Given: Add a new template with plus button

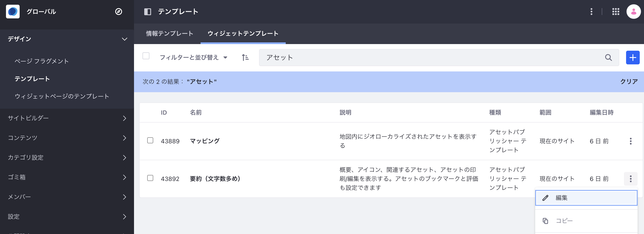Looking at the screenshot, I should (632, 58).
